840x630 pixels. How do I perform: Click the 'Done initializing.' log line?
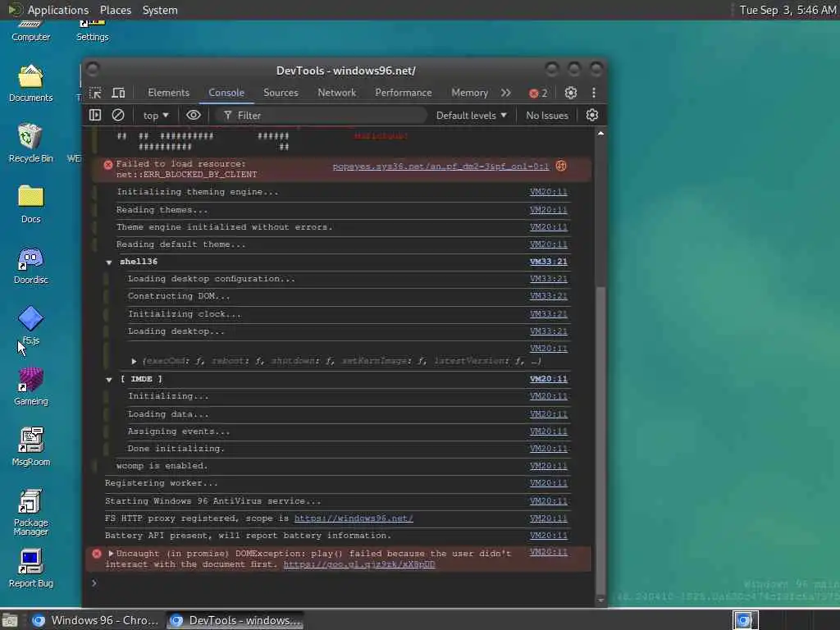[x=176, y=449]
